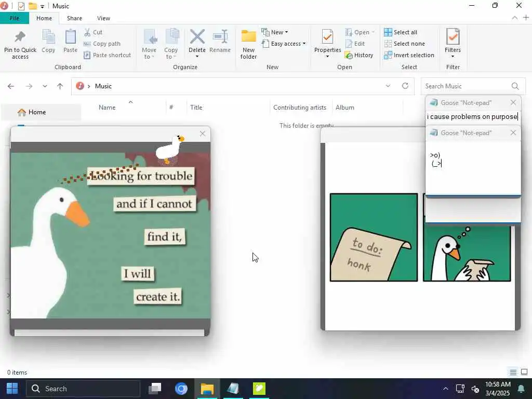
Task: Select the Cut scissors command
Action: point(93,32)
